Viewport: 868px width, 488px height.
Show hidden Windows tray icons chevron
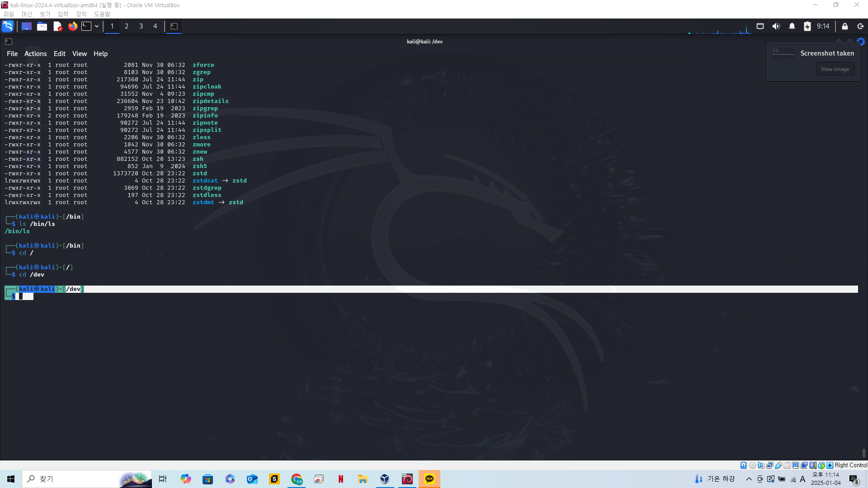click(x=749, y=479)
